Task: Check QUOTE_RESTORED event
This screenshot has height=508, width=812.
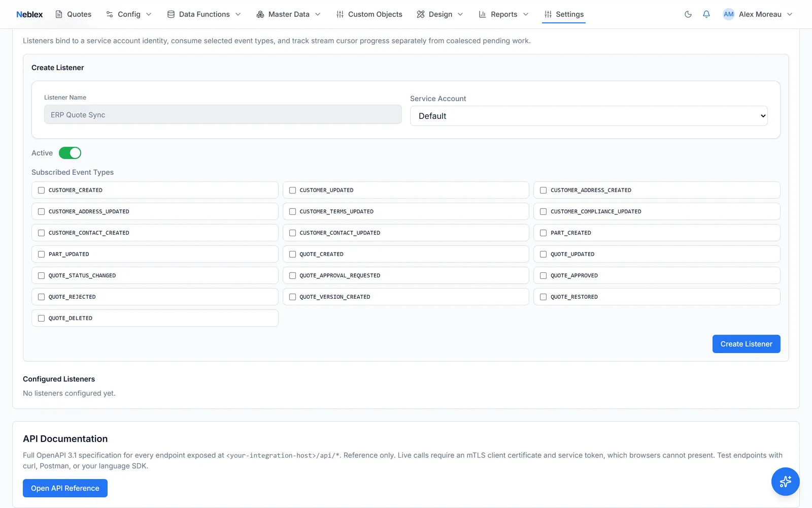Action: (544, 297)
